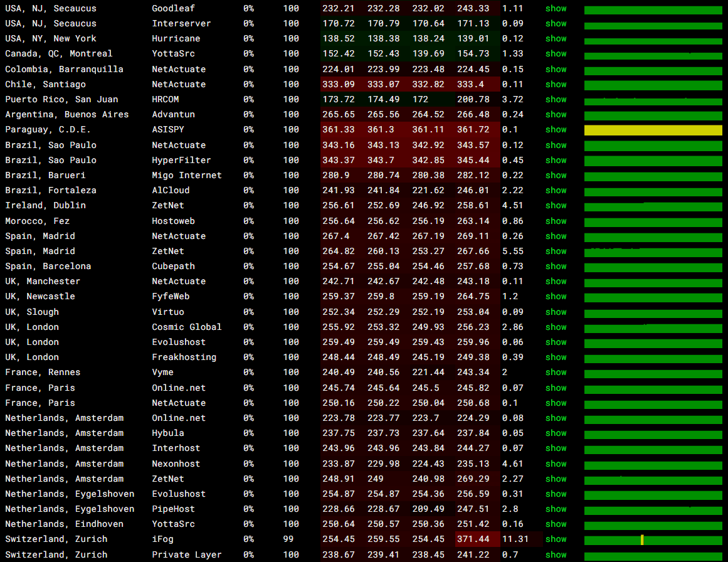Open show link for Nexonhost Amsterdam row
Viewport: 728px width, 562px height.
pyautogui.click(x=556, y=464)
